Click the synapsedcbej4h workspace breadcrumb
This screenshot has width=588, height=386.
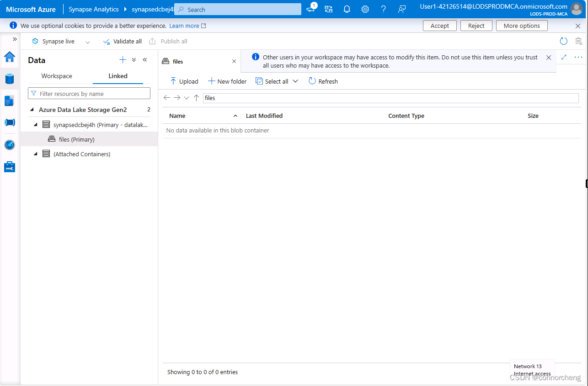153,9
